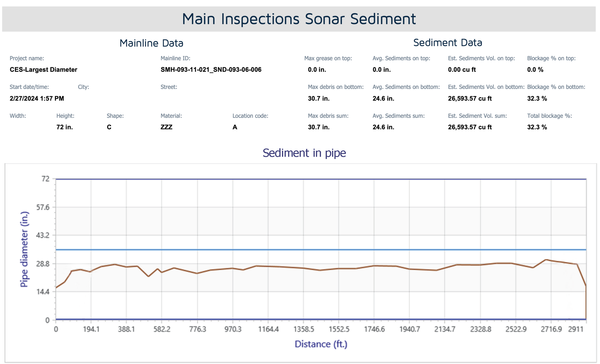Select the Mainline Data heading
This screenshot has width=600, height=364.
point(151,43)
